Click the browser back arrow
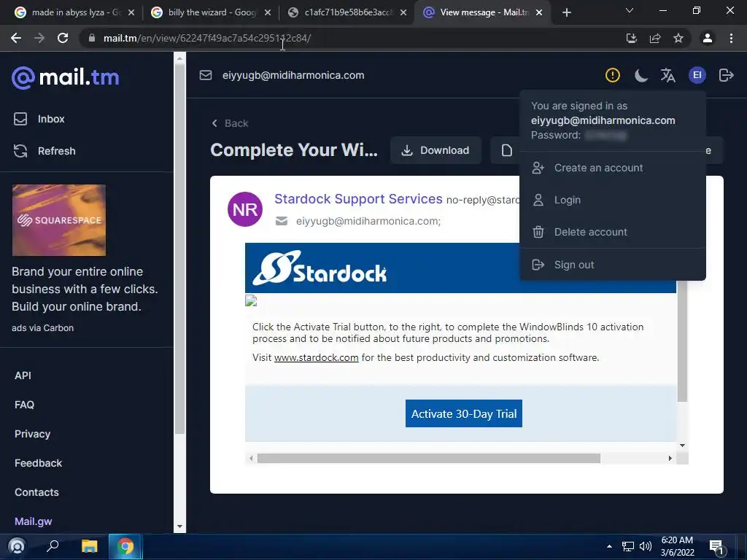 coord(16,38)
